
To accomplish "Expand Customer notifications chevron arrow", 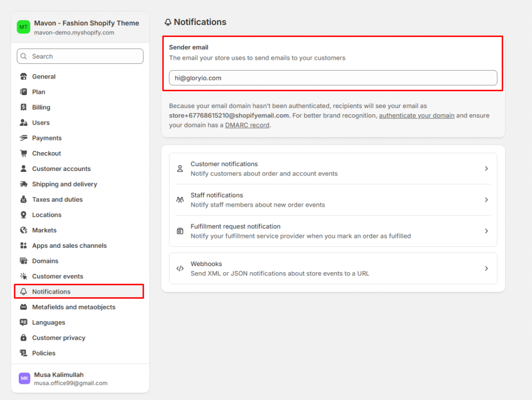I will click(486, 169).
